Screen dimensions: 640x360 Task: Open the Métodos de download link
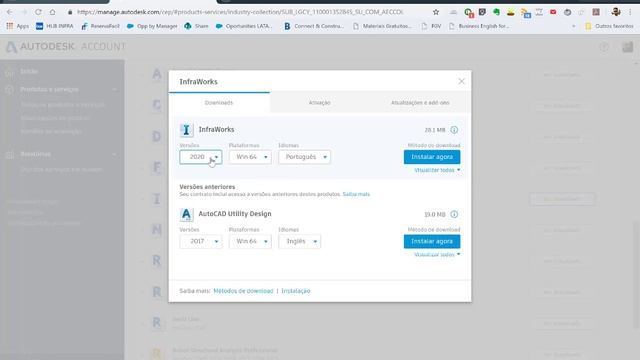point(243,291)
